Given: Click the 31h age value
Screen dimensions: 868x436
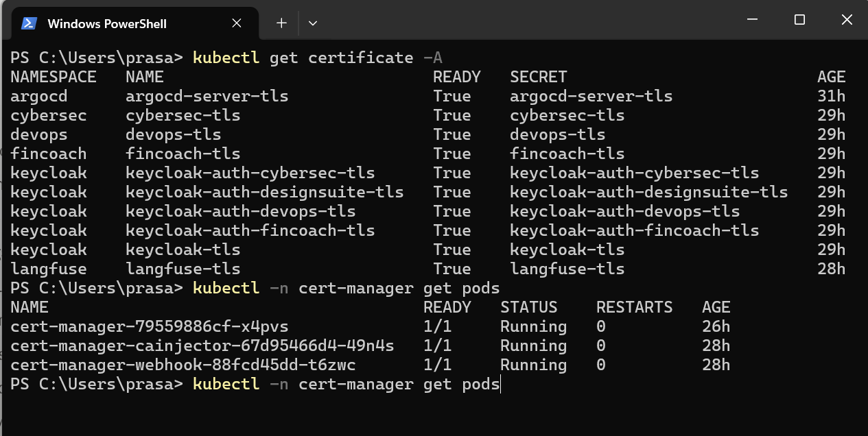Looking at the screenshot, I should click(x=832, y=96).
